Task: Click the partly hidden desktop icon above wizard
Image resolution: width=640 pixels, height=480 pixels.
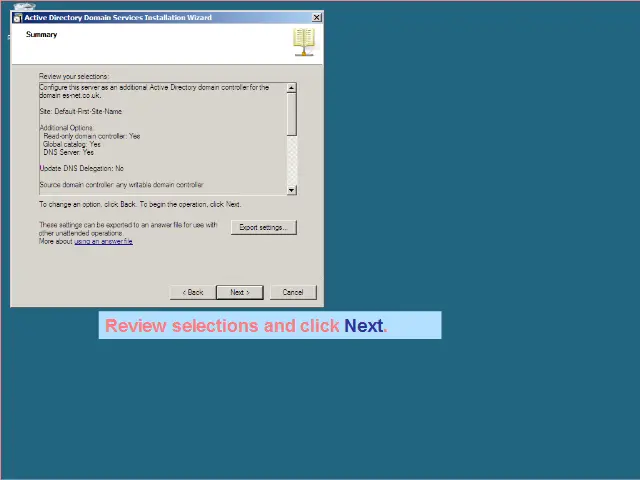Action: coord(24,6)
